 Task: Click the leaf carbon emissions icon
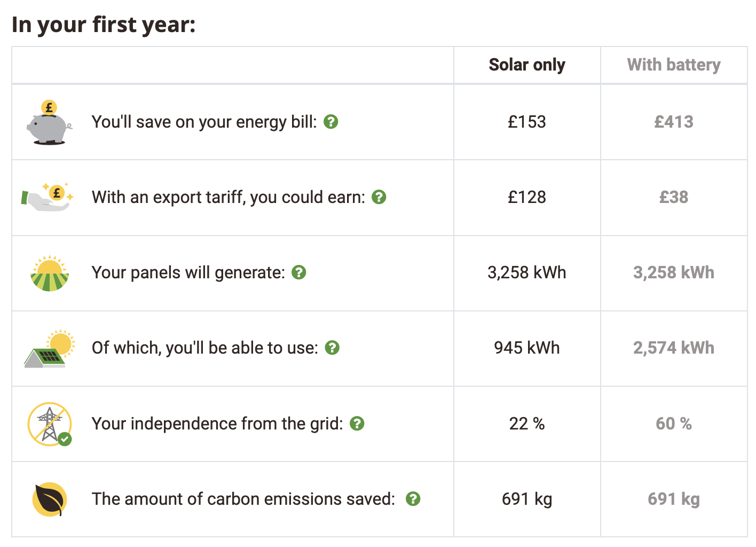coord(50,499)
